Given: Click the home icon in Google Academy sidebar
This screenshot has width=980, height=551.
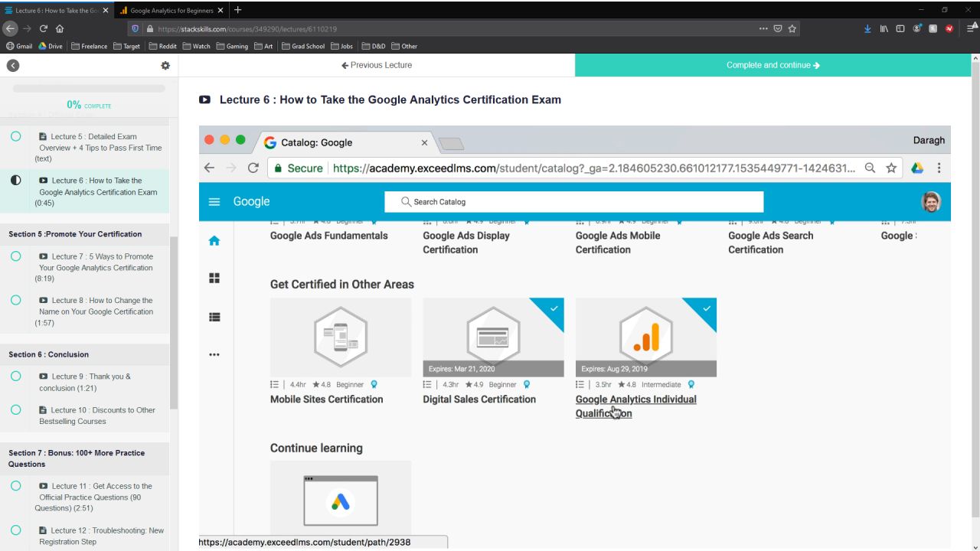Looking at the screenshot, I should coord(214,240).
